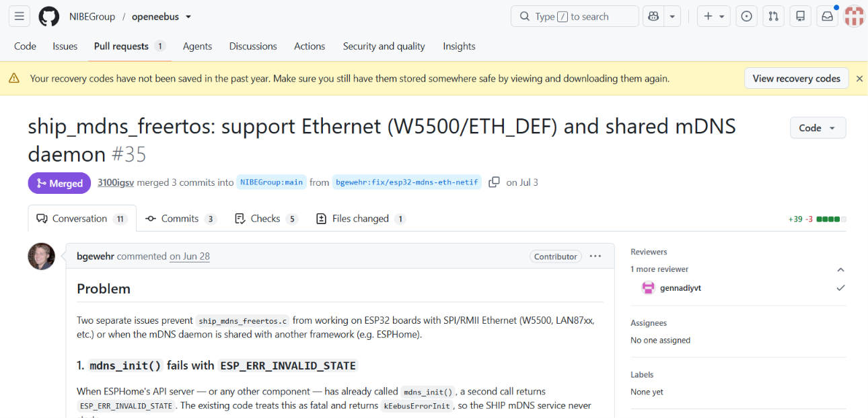Select the Files changed tab
The width and height of the screenshot is (868, 418).
[x=360, y=219]
